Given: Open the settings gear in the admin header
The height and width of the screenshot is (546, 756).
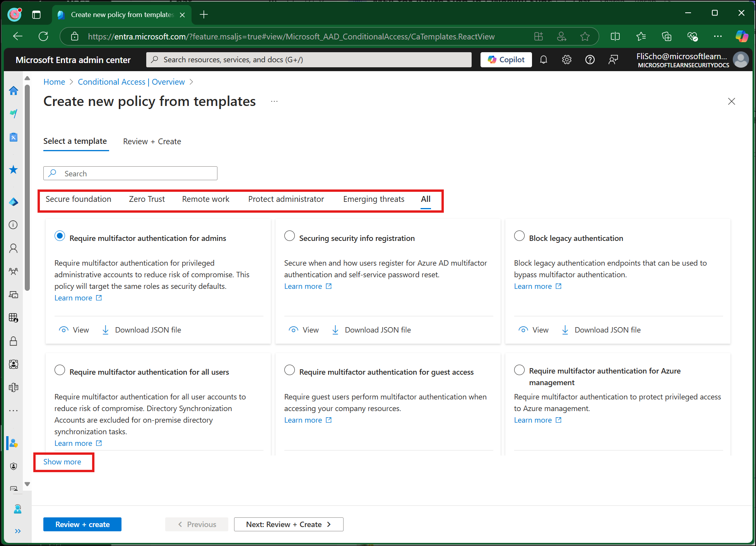Looking at the screenshot, I should click(566, 60).
